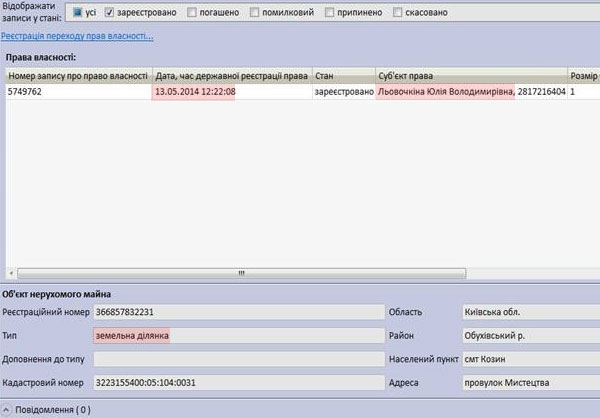This screenshot has height=418, width=600.
Task: Enable the 'погашено' status filter
Action: coord(190,13)
